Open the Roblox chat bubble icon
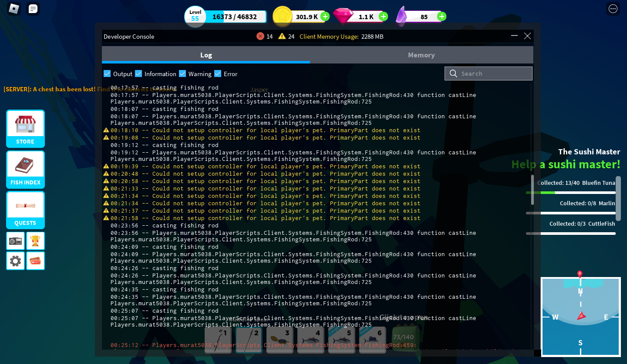 pos(33,8)
